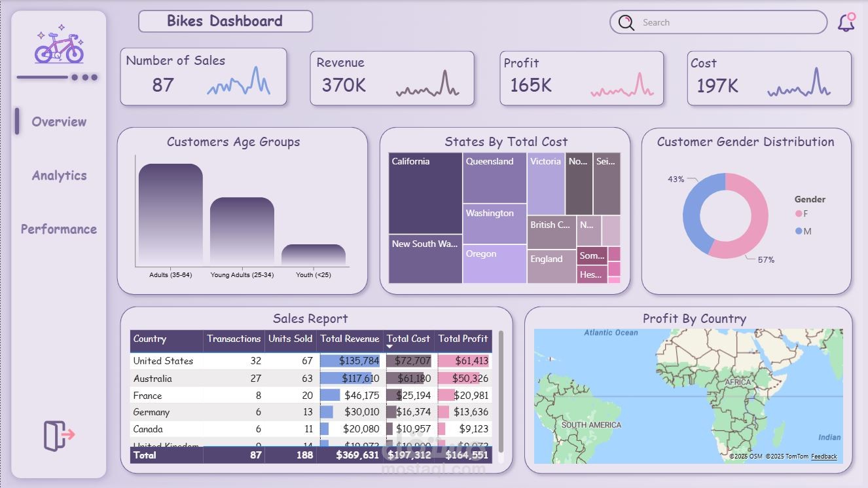The height and width of the screenshot is (488, 868).
Task: Select the Revenue 370K card
Action: (x=392, y=78)
